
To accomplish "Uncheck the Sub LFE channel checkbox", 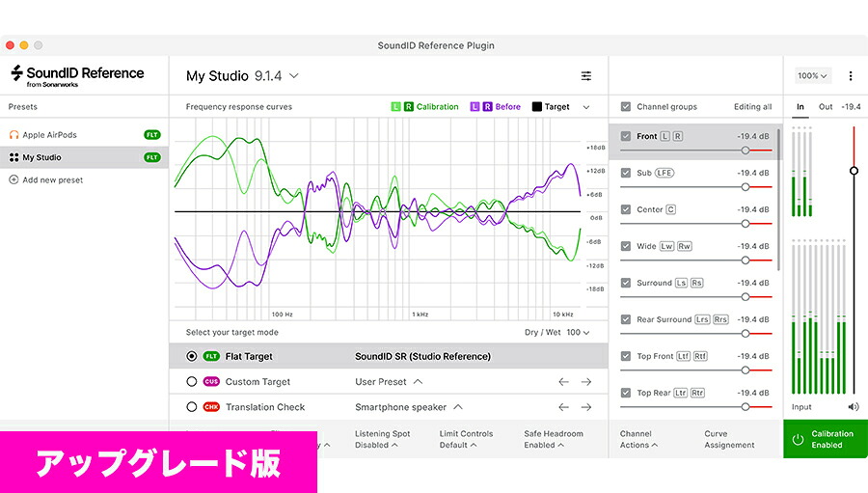I will click(x=626, y=173).
